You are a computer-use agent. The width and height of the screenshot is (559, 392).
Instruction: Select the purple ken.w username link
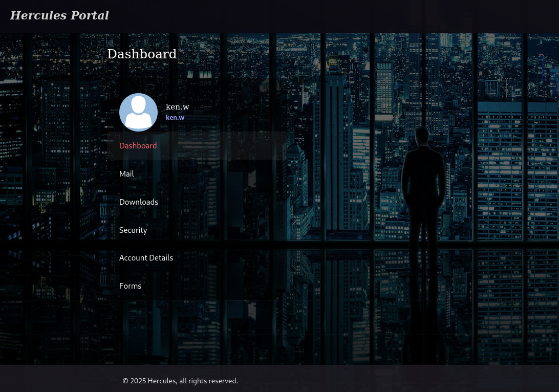(175, 117)
